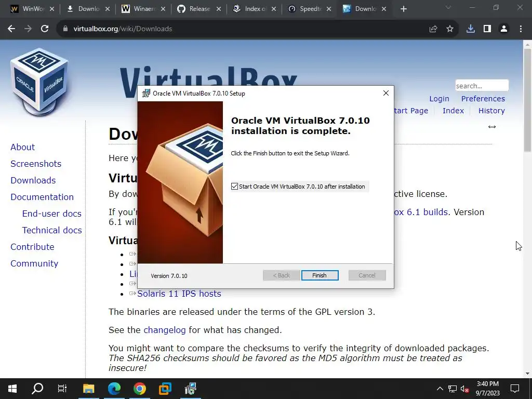532x399 pixels.
Task: Open the About page link
Action: (22, 147)
